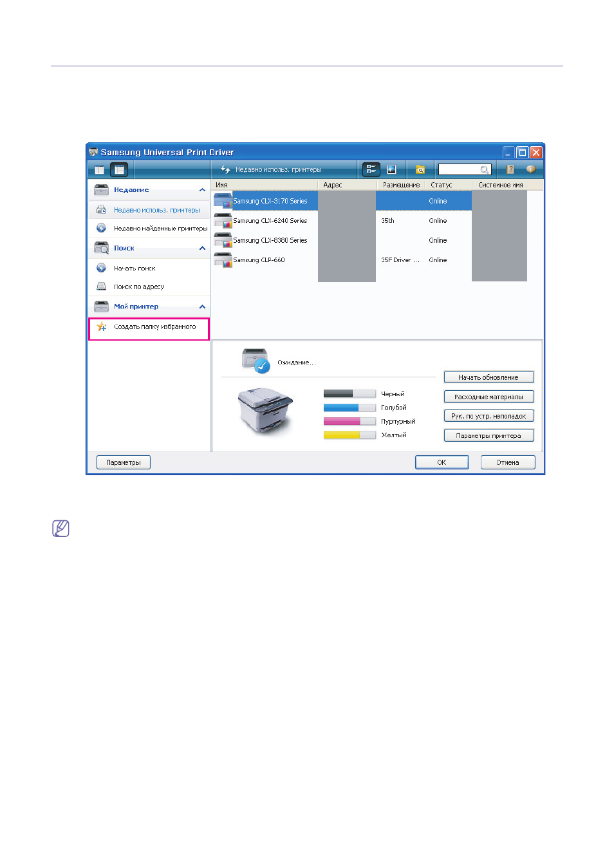Click the CLP-660 printer row icon

tap(223, 260)
